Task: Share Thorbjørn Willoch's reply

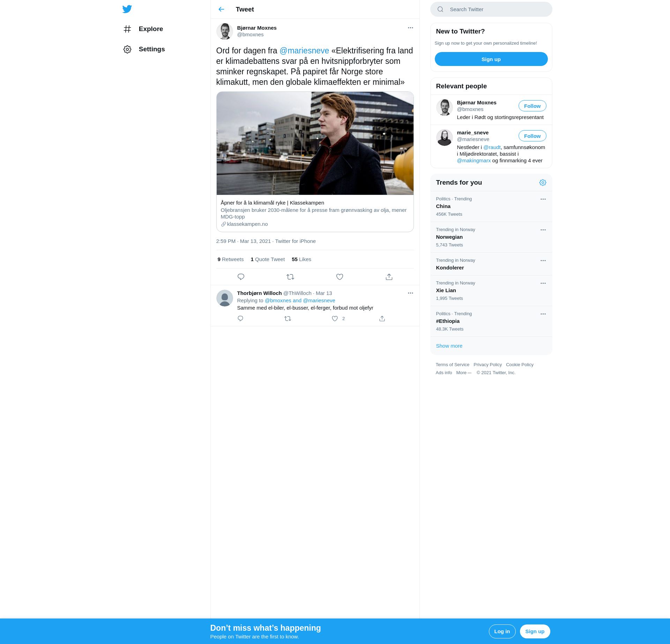Action: pos(382,319)
